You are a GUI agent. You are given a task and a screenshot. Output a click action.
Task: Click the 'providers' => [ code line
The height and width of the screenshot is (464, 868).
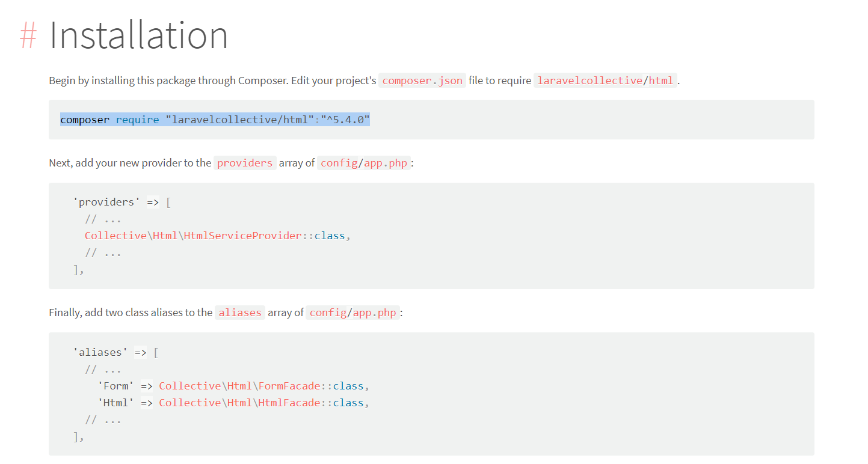[122, 202]
